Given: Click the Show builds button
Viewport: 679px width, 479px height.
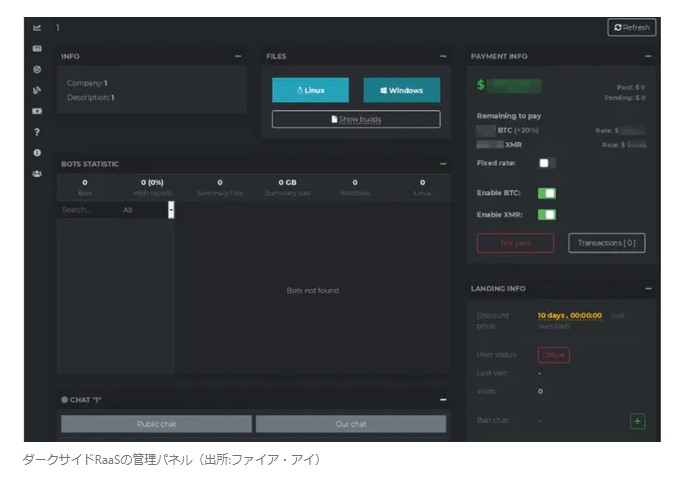Looking at the screenshot, I should click(355, 119).
